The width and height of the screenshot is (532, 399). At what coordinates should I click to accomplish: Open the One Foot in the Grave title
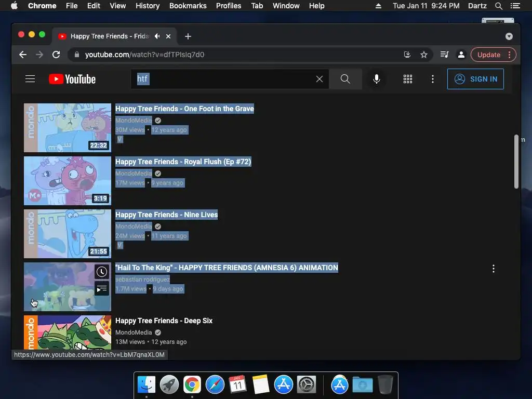click(x=184, y=109)
